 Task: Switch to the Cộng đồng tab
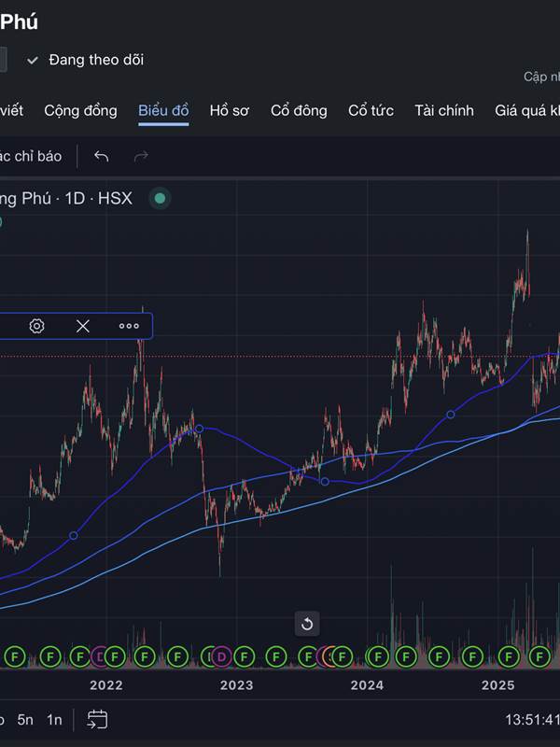(x=80, y=110)
